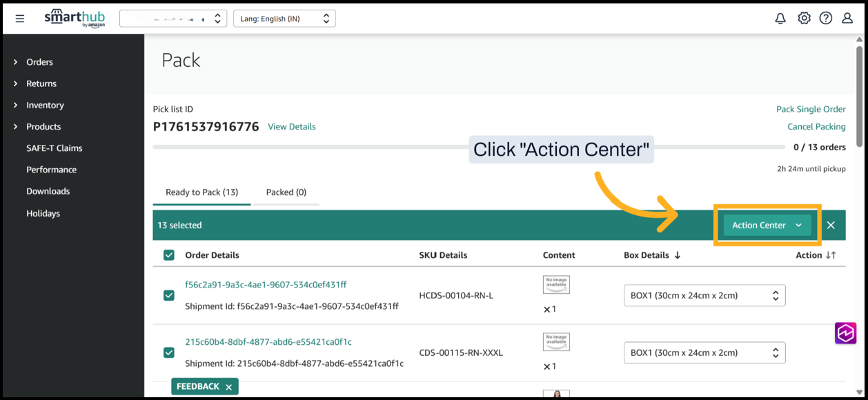
Task: Click the help question mark icon
Action: [x=825, y=19]
